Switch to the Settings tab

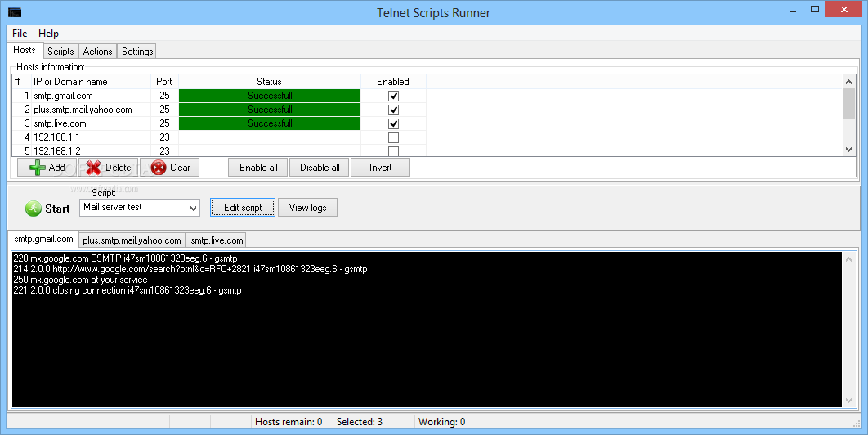point(136,51)
